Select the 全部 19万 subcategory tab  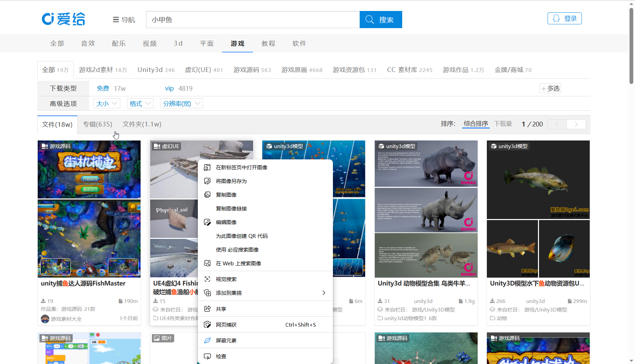click(x=56, y=70)
